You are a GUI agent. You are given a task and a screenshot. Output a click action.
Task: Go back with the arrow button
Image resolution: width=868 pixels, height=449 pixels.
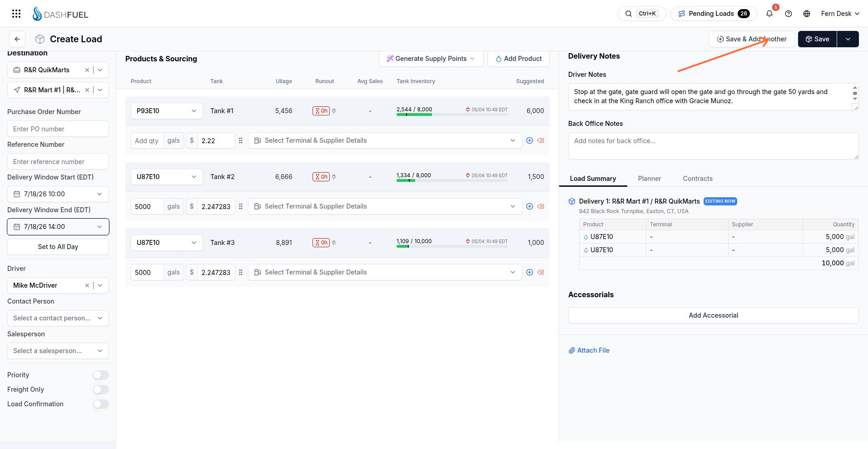click(17, 39)
